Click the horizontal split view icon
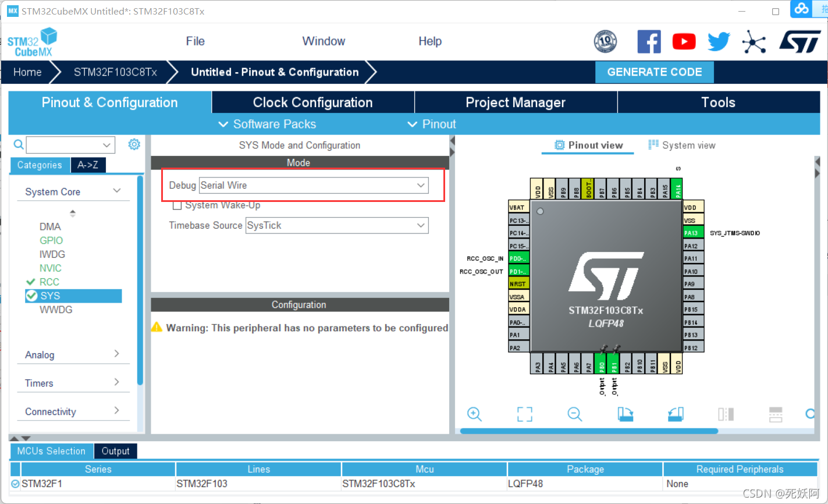The width and height of the screenshot is (828, 504). (x=776, y=414)
